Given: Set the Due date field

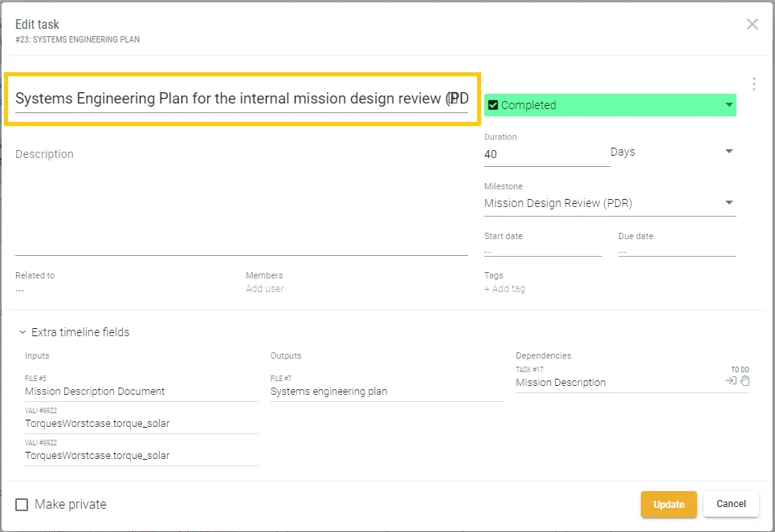Looking at the screenshot, I should tap(676, 250).
